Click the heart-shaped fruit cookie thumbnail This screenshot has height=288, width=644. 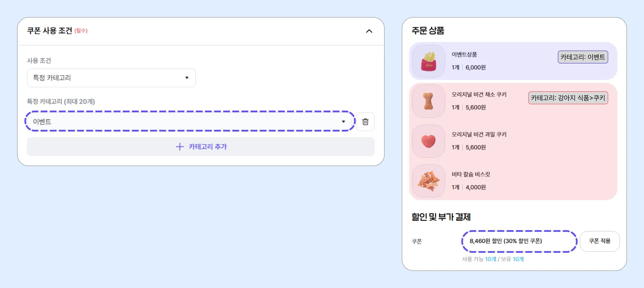coord(428,141)
